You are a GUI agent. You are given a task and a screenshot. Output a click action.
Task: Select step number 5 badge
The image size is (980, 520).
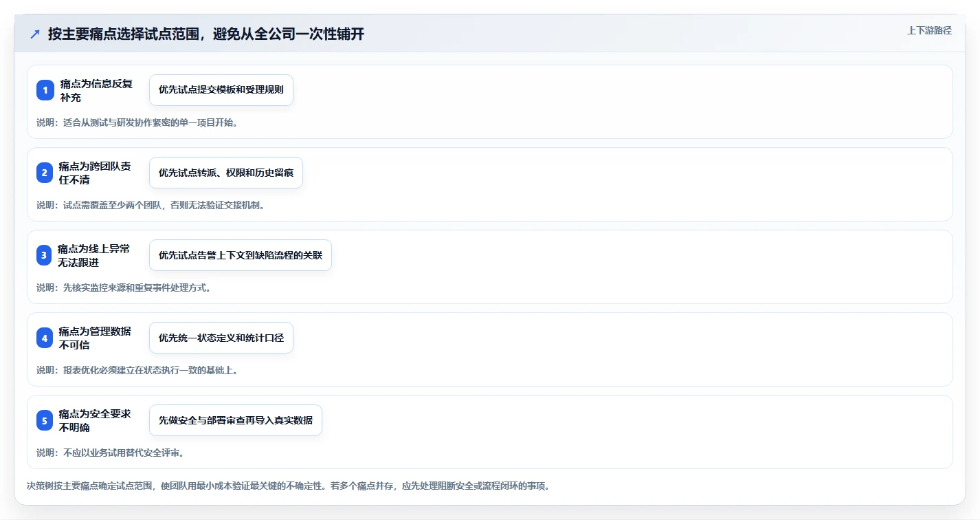45,420
